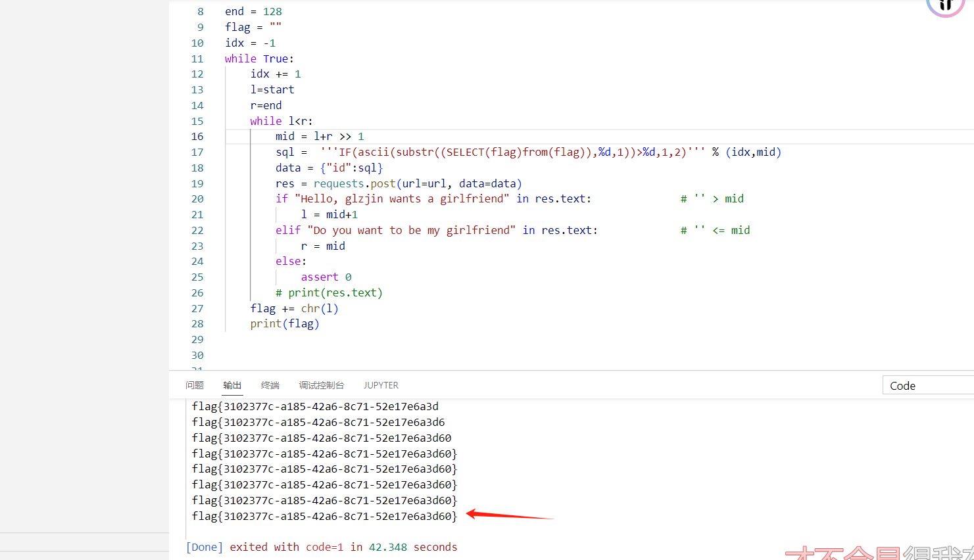Click output line ending in 52e17e6a3d6
Screen dimensions: 974x560
coord(318,423)
